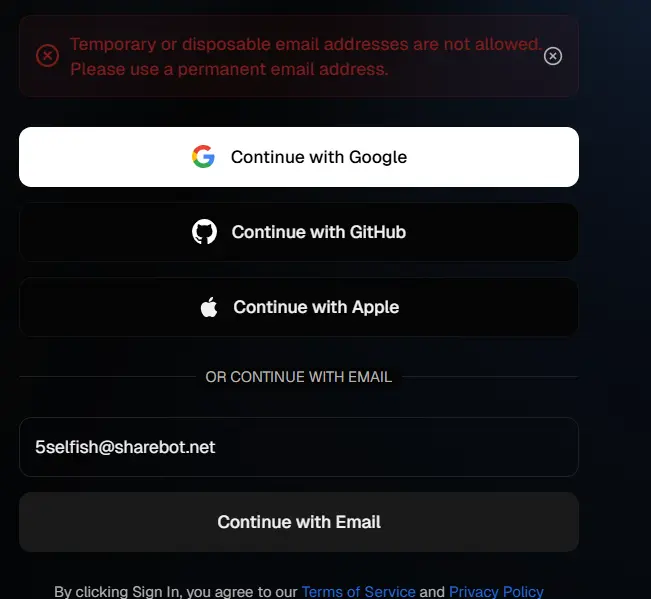Click the OR CONTINUE WITH EMAIL label
Screen dimensions: 651x599
[299, 377]
